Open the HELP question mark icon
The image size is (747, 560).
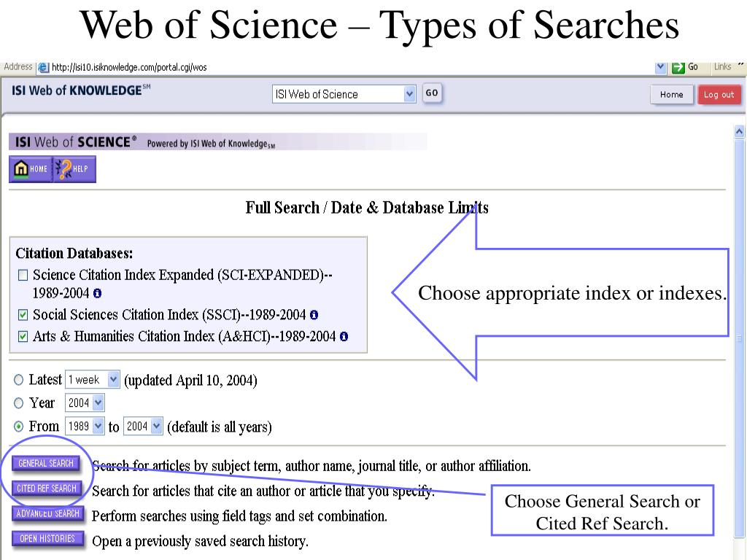(x=74, y=169)
